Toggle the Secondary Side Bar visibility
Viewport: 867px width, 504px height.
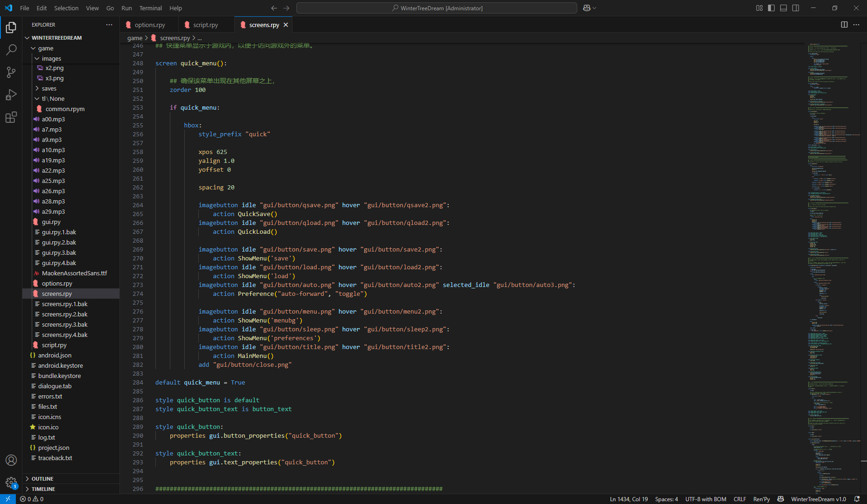(796, 8)
